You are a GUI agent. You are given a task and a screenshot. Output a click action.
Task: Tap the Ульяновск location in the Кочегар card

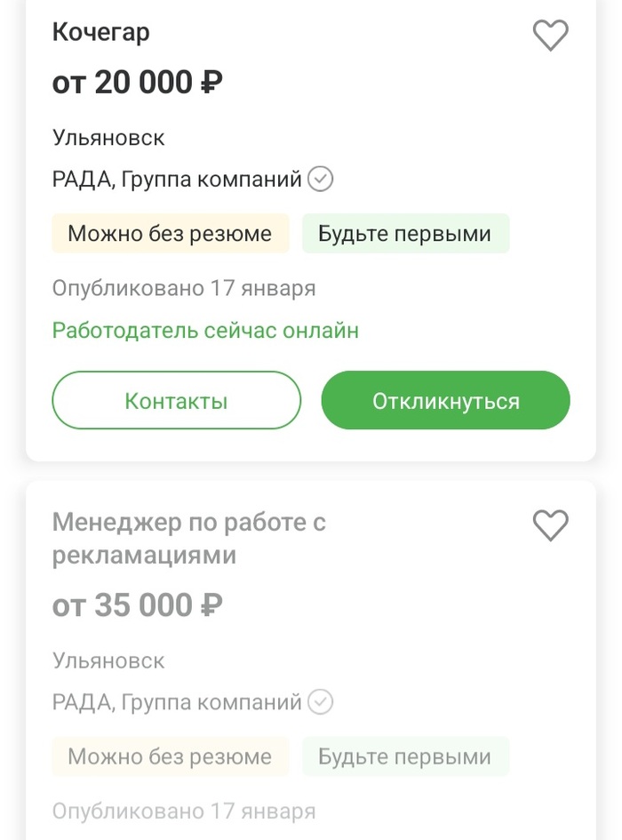pyautogui.click(x=108, y=138)
